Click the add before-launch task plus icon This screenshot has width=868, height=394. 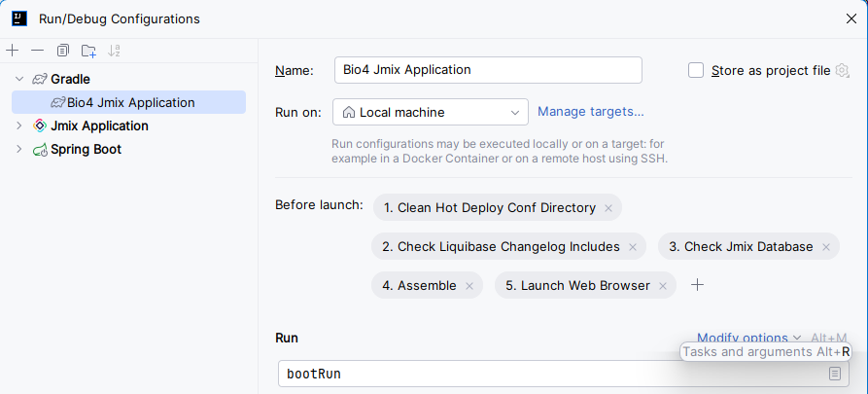[697, 285]
